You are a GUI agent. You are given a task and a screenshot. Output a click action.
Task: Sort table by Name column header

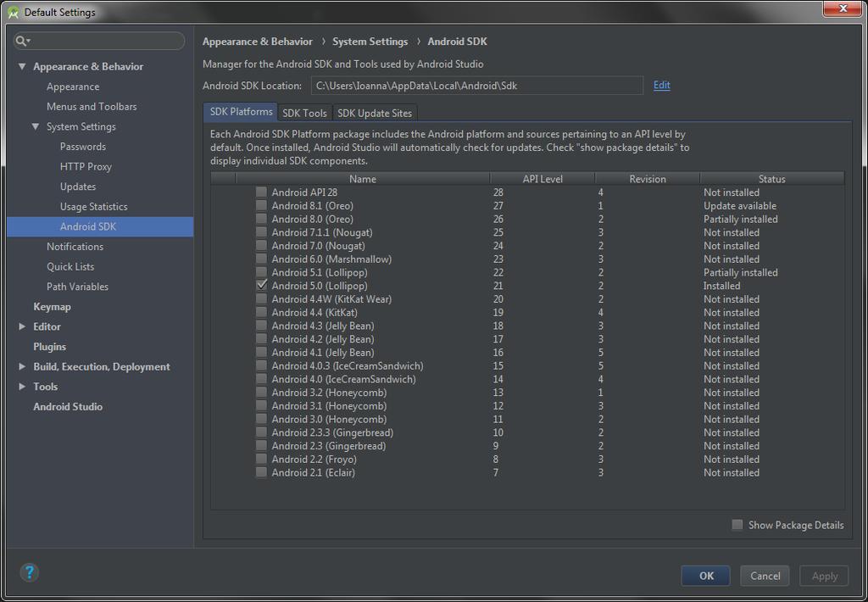tap(363, 179)
